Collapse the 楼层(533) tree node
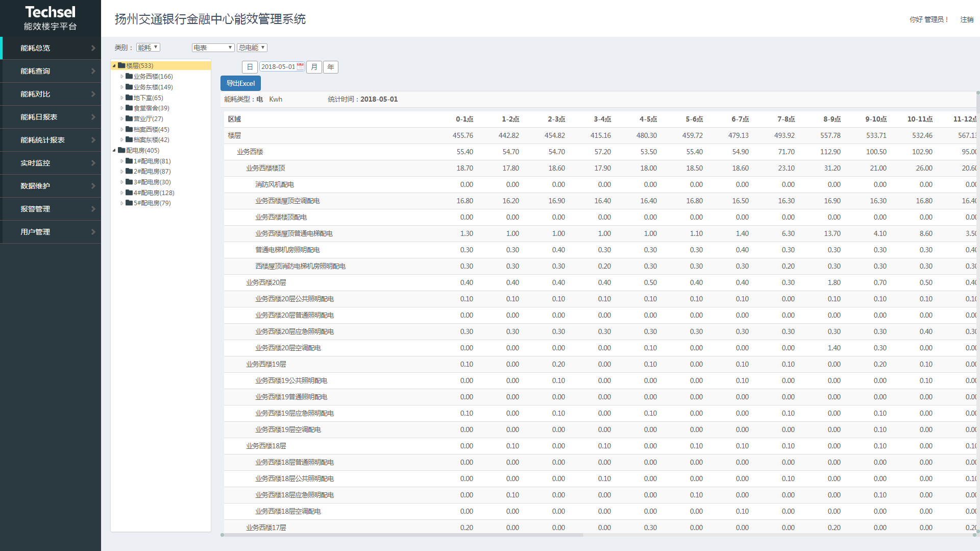The image size is (980, 551). tap(114, 65)
